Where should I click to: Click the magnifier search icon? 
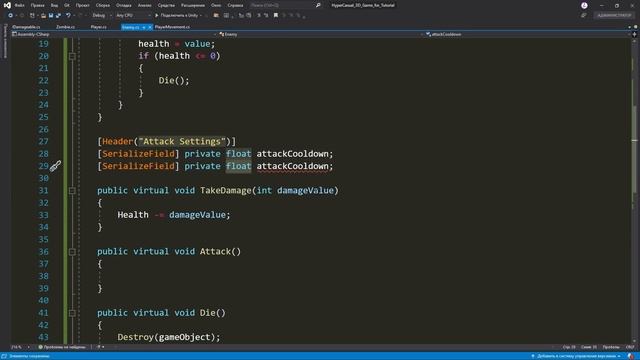(318, 5)
